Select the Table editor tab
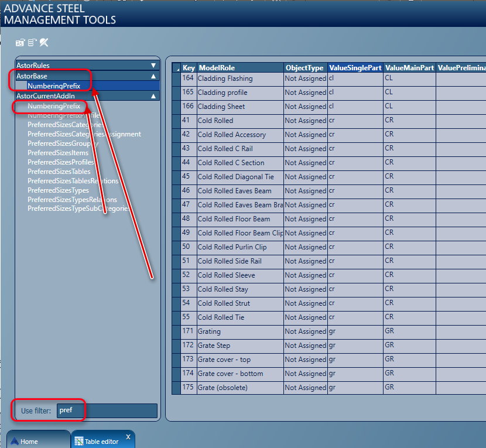 100,441
